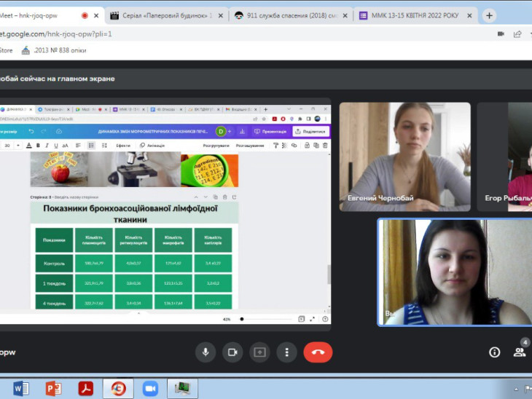Expand the hidden system tray icons arrow
Screen dimensions: 532x399
click(516, 389)
